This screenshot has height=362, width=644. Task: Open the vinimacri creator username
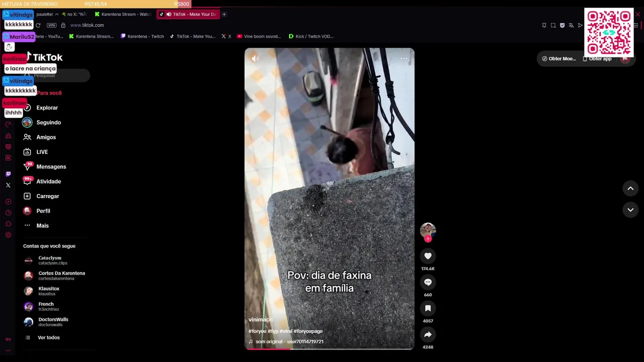click(261, 320)
